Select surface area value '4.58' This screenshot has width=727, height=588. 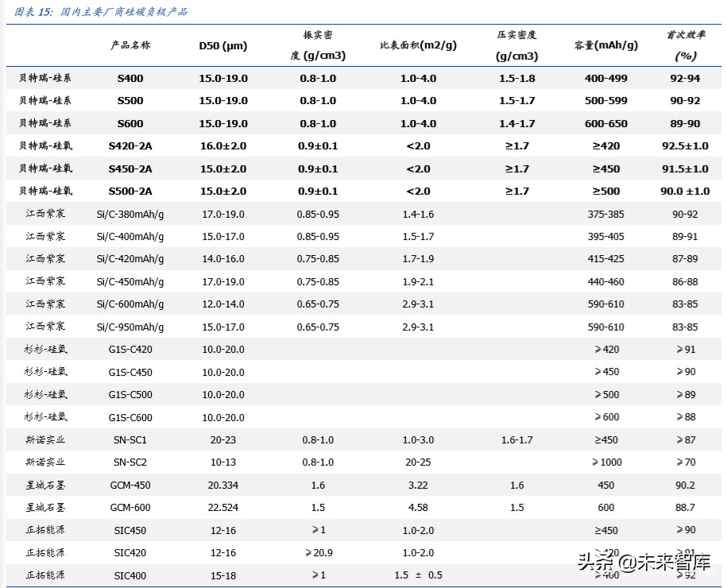[418, 507]
